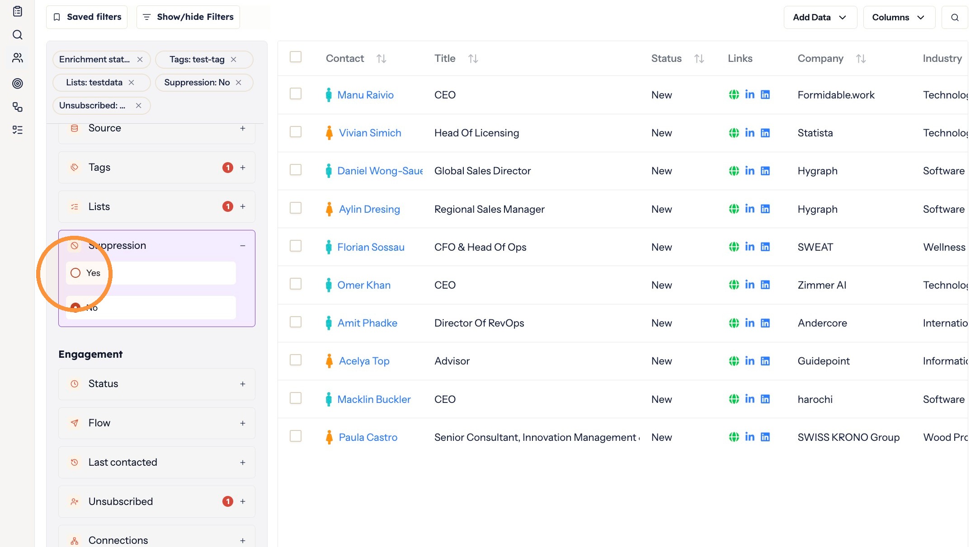
Task: Expand the Unsubscribed filter section
Action: coord(243,501)
